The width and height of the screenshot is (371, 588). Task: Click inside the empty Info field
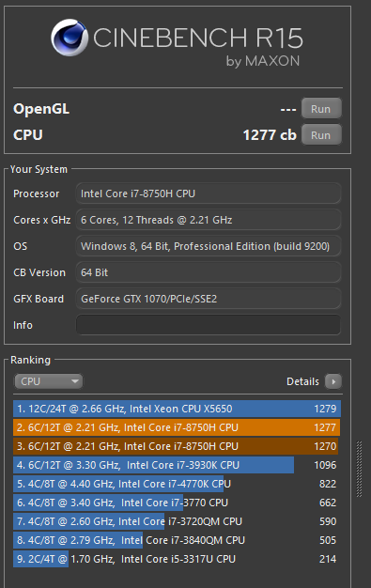coord(209,325)
